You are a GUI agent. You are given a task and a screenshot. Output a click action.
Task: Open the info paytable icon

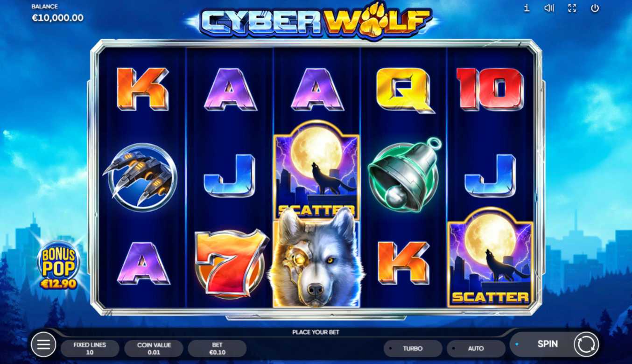coord(527,8)
